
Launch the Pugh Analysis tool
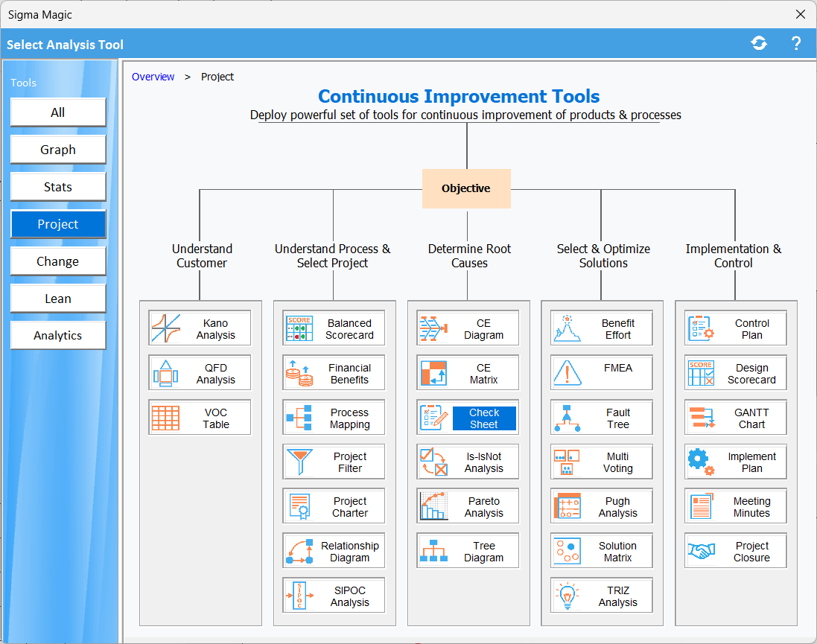click(x=617, y=507)
